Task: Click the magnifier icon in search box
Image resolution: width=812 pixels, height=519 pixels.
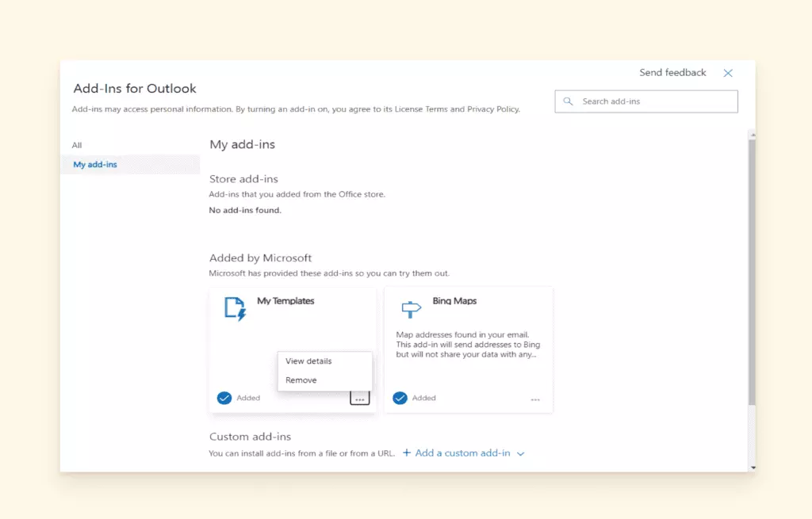Action: coord(568,101)
